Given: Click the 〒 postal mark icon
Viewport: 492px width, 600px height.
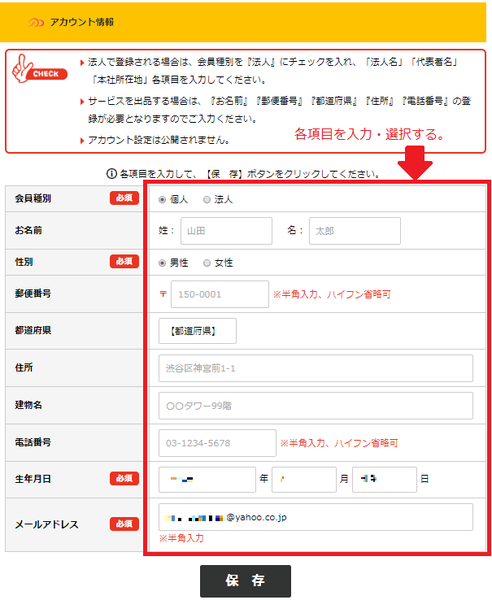Looking at the screenshot, I should 163,294.
